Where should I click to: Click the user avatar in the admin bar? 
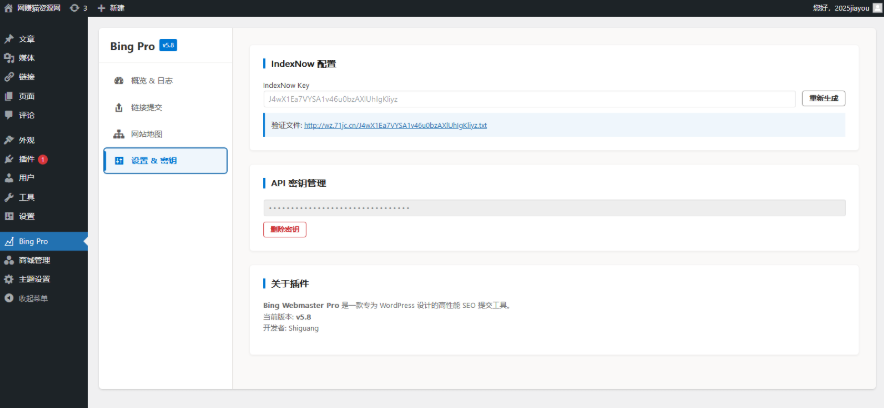(x=877, y=7)
